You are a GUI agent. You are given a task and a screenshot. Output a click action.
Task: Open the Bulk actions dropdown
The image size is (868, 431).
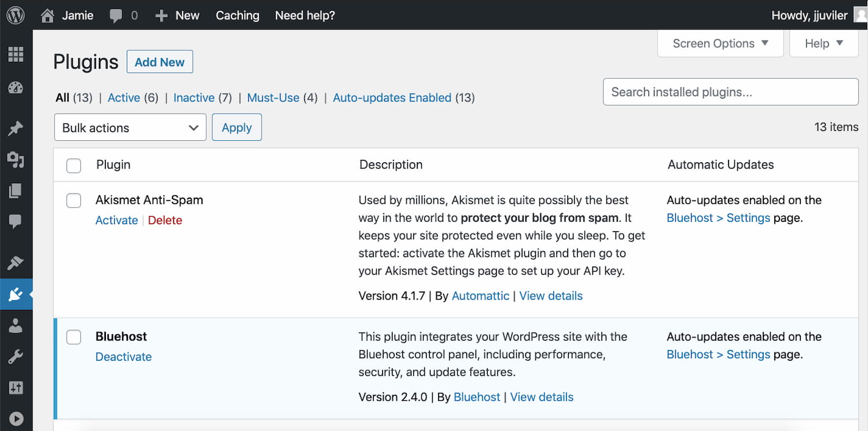[130, 127]
